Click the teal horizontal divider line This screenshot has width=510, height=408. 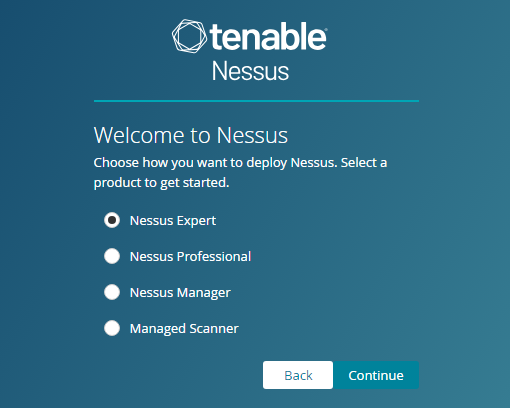point(256,101)
